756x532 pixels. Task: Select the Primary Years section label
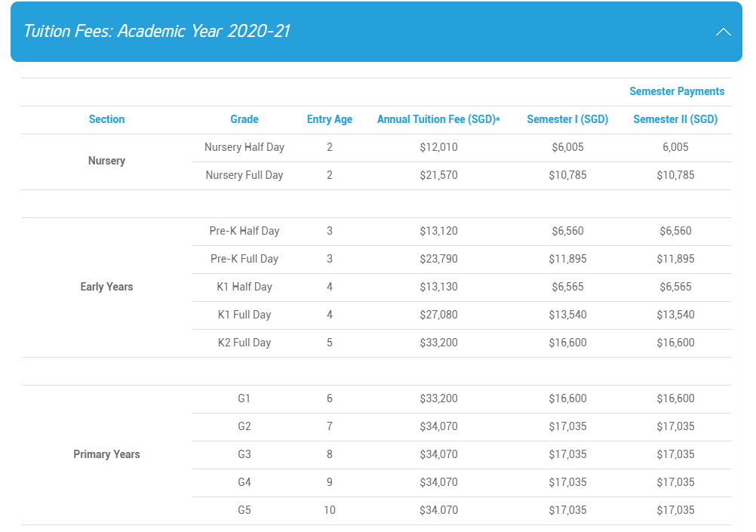point(106,454)
